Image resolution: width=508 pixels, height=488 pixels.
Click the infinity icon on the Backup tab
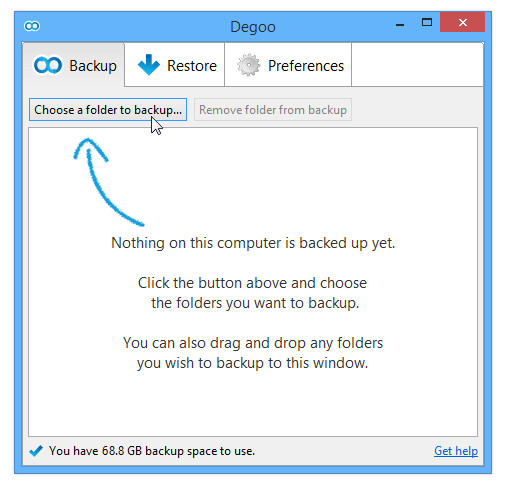tap(48, 65)
